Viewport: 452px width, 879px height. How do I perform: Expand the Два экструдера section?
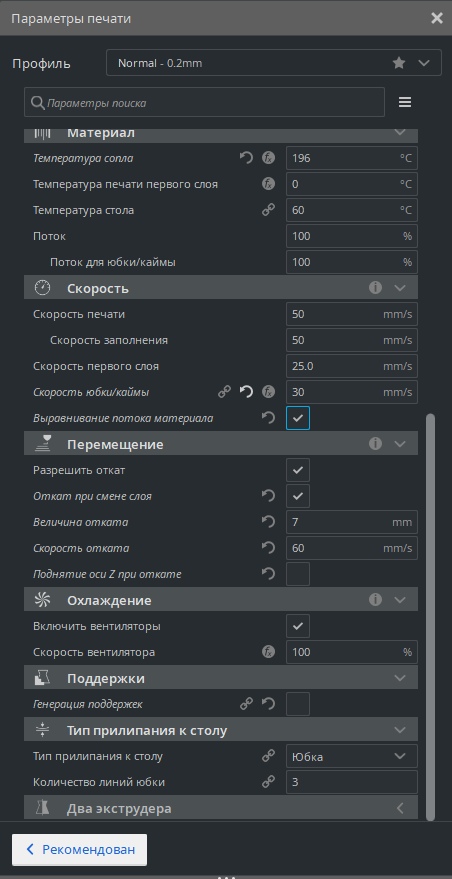221,808
